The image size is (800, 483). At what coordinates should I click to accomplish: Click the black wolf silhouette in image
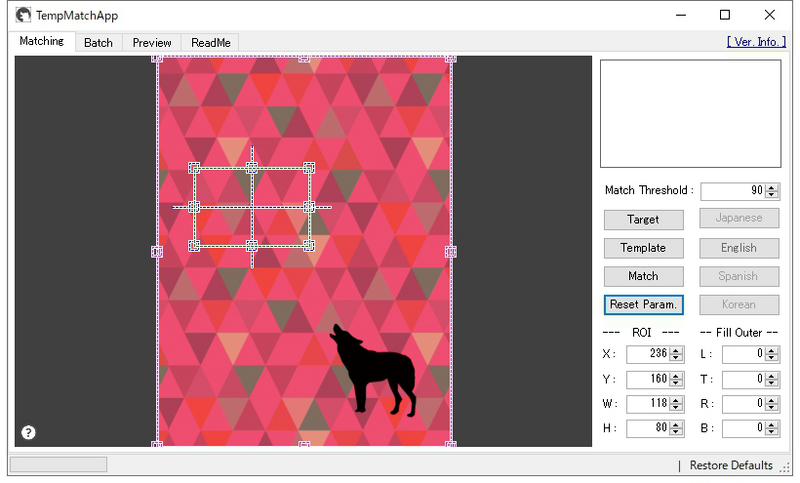(x=382, y=370)
